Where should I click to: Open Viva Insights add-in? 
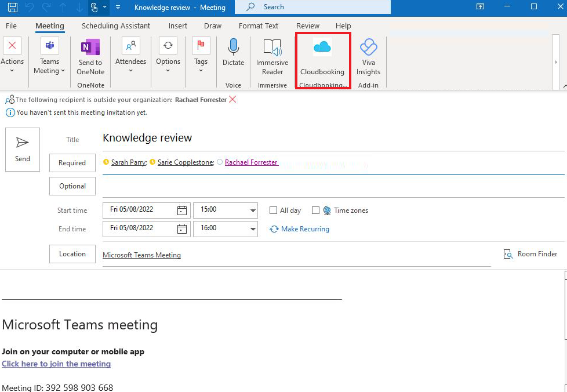369,57
